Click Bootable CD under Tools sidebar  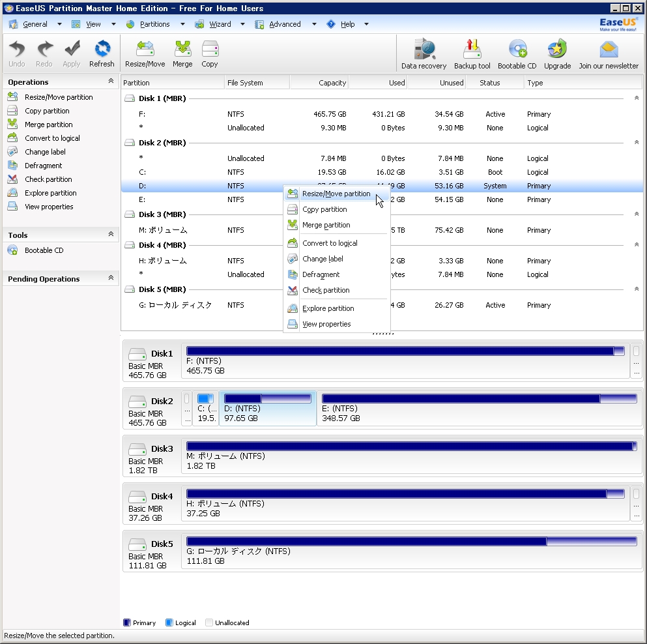(x=44, y=250)
